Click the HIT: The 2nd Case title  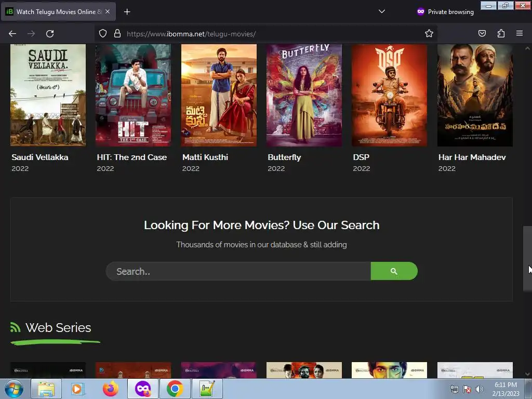132,157
